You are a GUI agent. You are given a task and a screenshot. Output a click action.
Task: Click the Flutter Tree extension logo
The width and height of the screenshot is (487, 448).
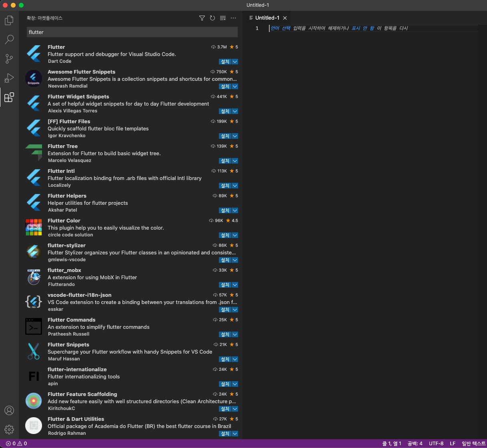click(34, 153)
